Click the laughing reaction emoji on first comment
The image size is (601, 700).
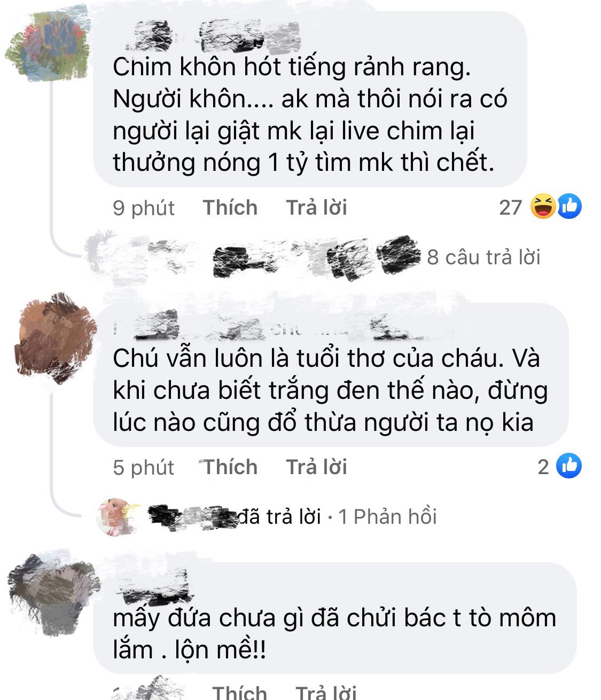[544, 207]
